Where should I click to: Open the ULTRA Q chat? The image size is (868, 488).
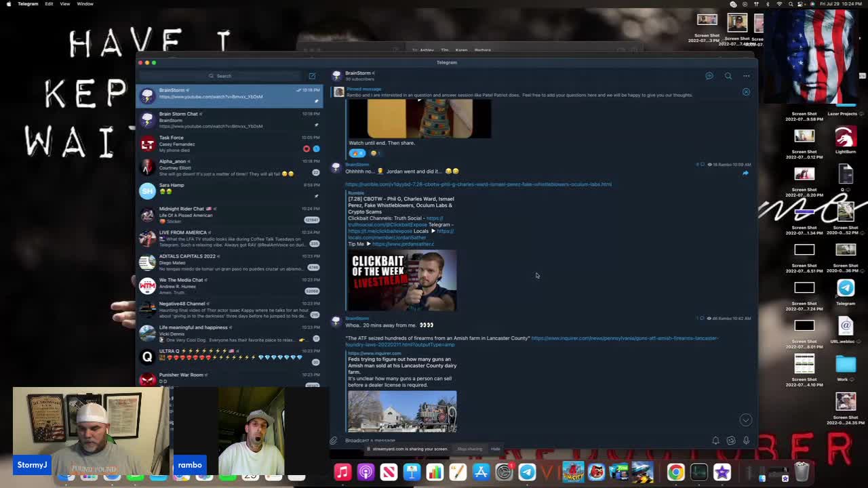click(229, 357)
